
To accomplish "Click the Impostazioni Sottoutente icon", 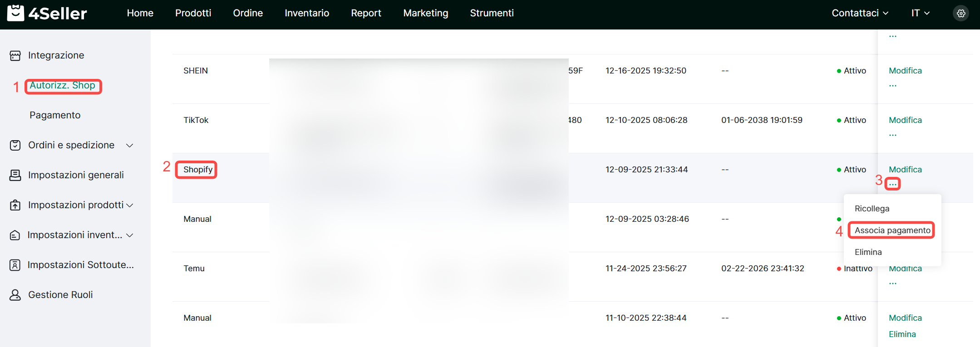I will (15, 265).
